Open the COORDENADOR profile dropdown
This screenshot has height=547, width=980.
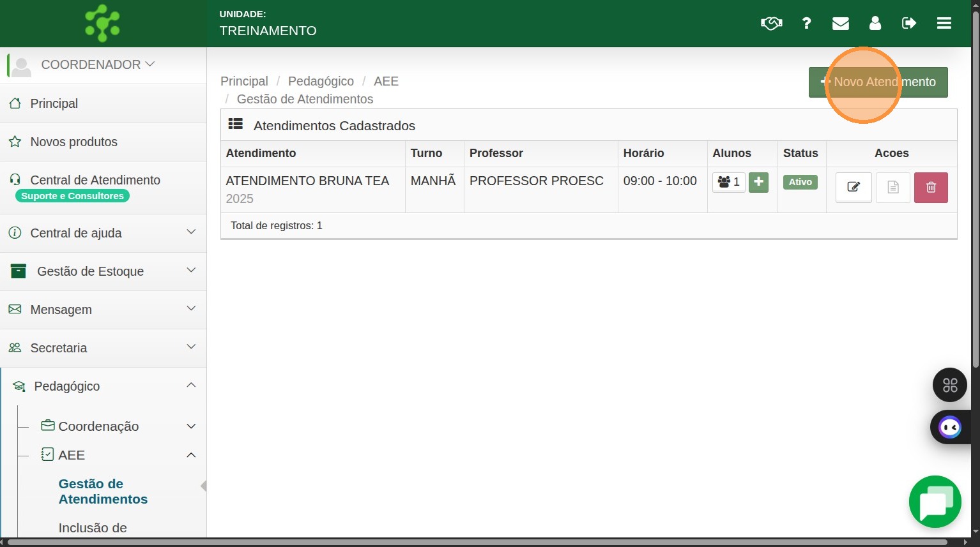(98, 64)
